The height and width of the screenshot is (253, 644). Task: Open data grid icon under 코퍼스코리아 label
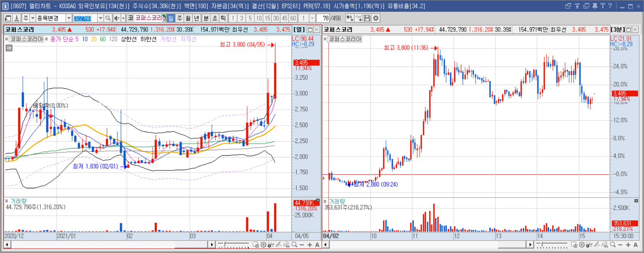tap(9, 48)
